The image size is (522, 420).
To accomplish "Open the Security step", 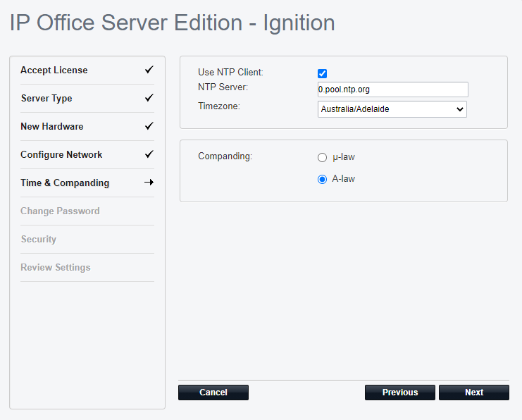I will [x=39, y=239].
